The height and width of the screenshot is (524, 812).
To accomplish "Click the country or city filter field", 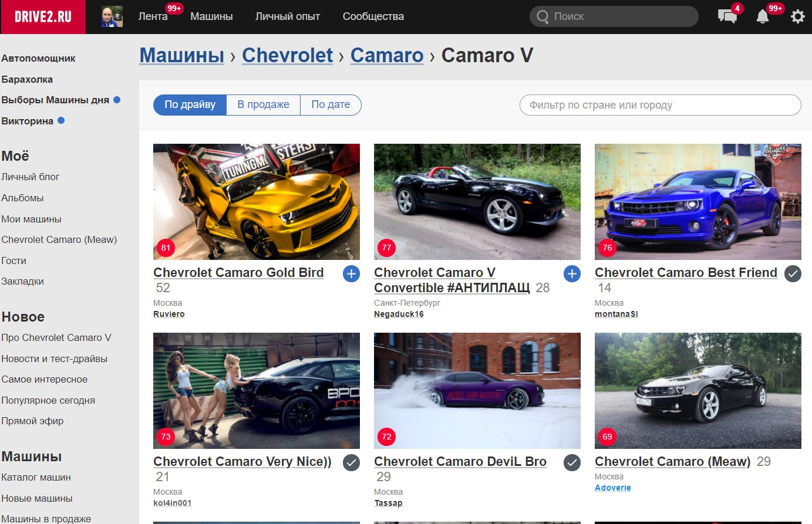I will (x=661, y=105).
